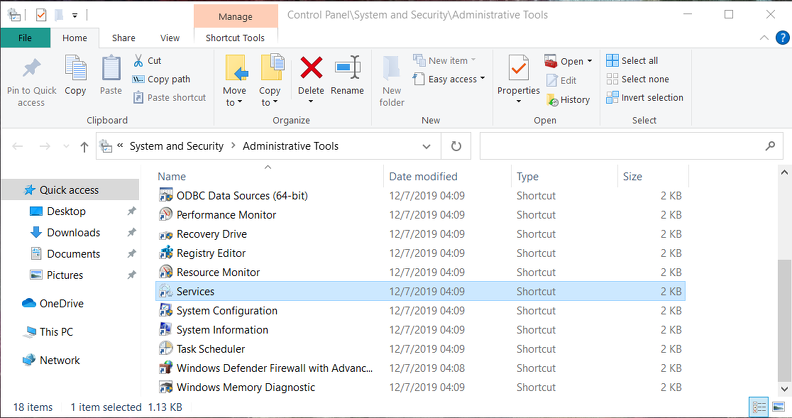Expand the Delete options arrow
This screenshot has width=792, height=418.
311,101
